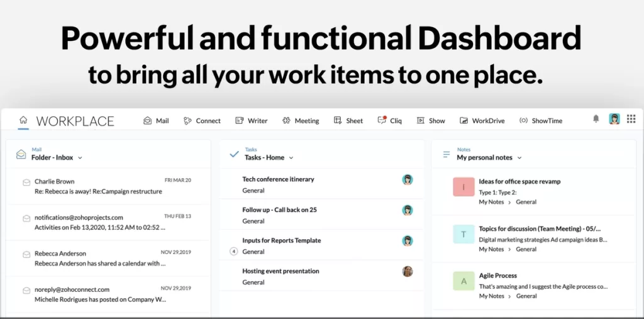Click assignee avatar on Inputs for Reports Template
This screenshot has width=644, height=319.
pos(408,241)
